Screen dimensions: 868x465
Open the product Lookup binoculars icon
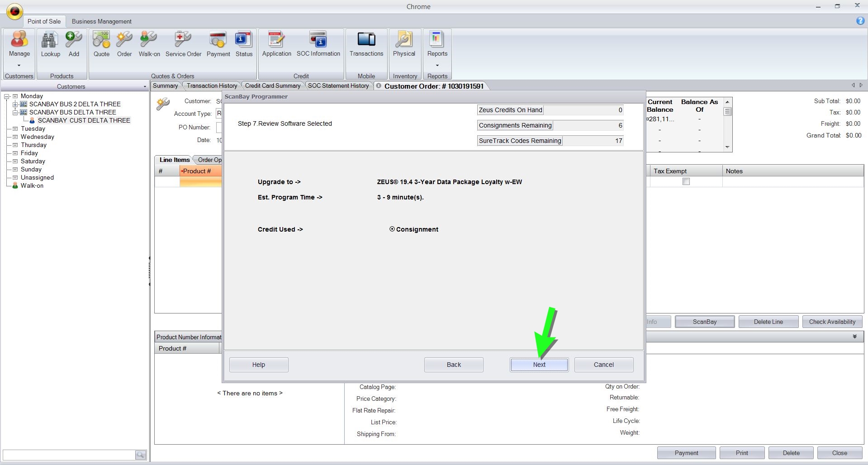coord(50,40)
